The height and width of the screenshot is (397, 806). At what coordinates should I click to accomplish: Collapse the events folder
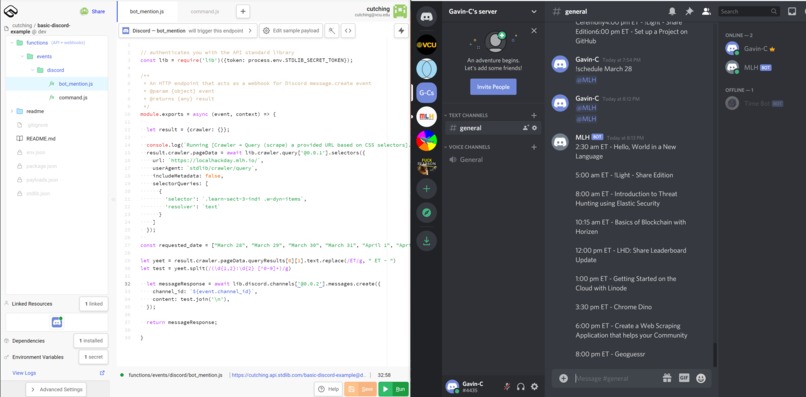tap(22, 57)
